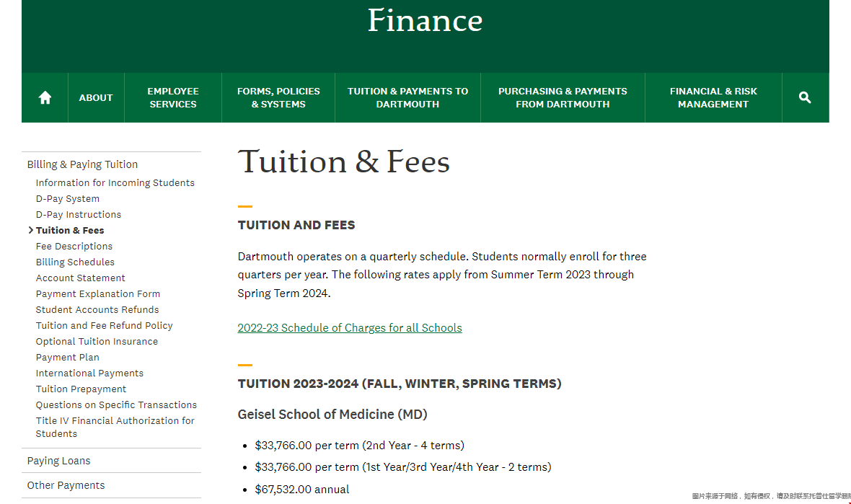Select Optional Tuition Insurance link

(x=97, y=341)
